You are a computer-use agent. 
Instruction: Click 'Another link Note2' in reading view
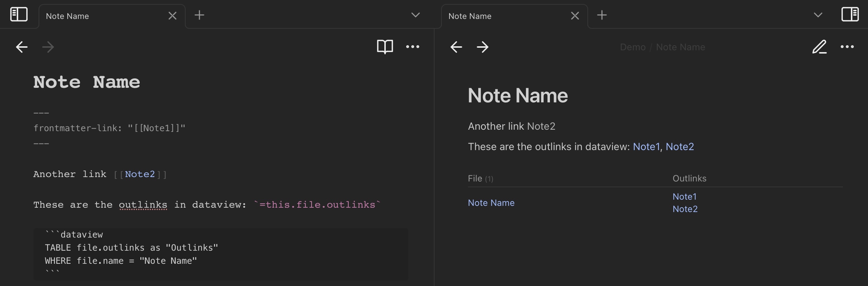[x=511, y=126]
